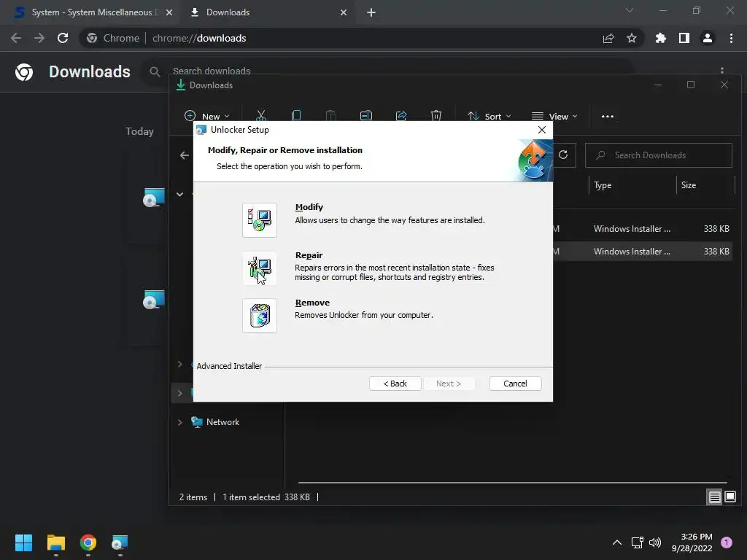The height and width of the screenshot is (560, 747).
Task: Cancel the Unlocker Setup wizard
Action: [x=515, y=384]
